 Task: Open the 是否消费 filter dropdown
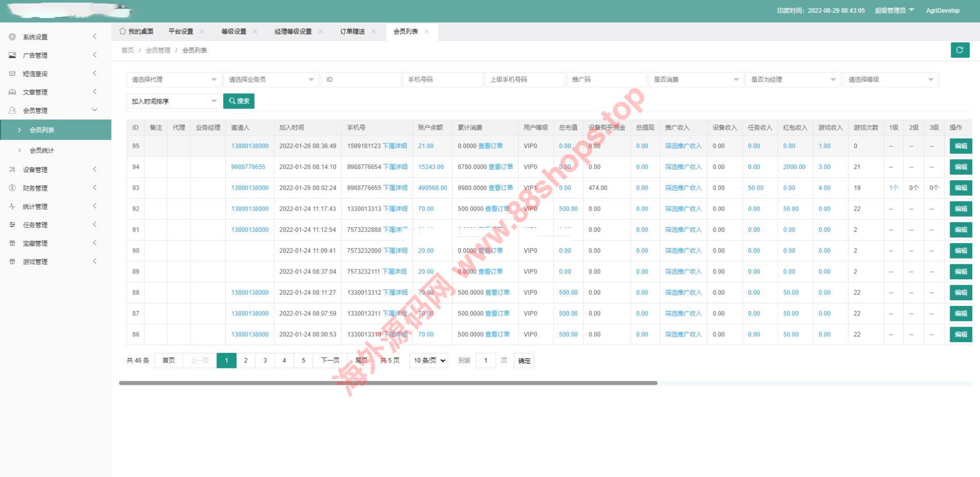(695, 79)
